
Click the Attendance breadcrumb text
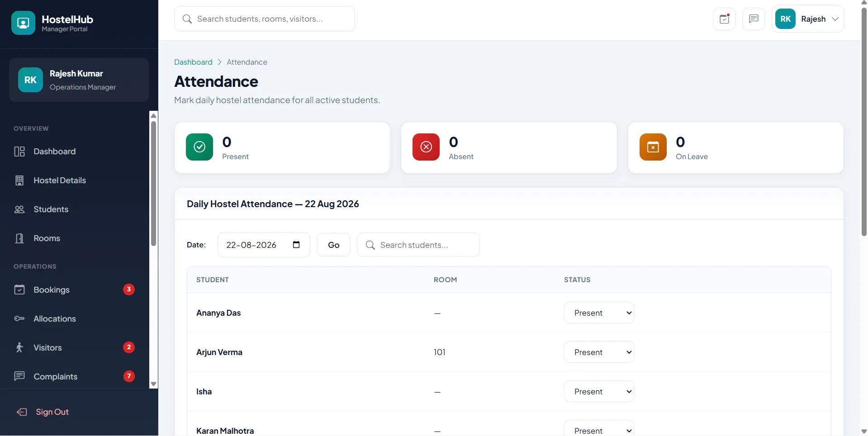[247, 62]
